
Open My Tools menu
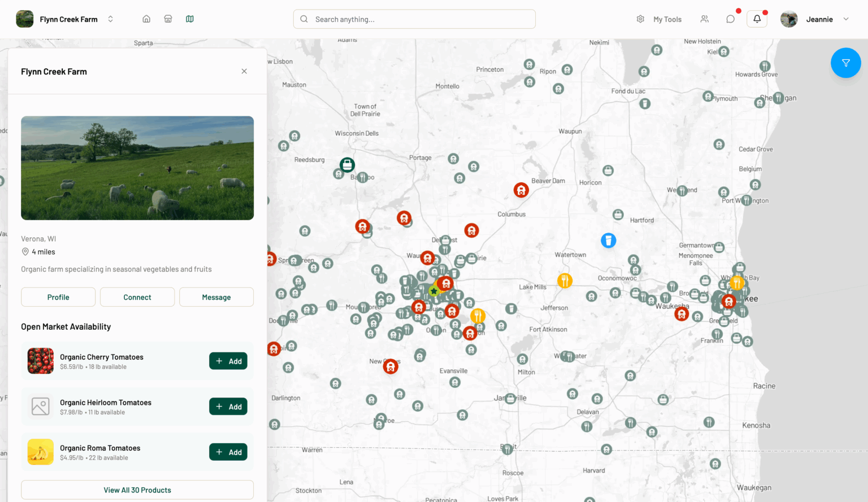pyautogui.click(x=659, y=19)
